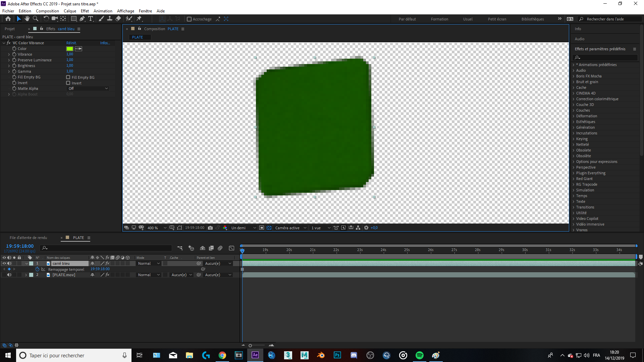Open the Un demi resolution dropdown
Viewport: 644px width, 362px height.
click(244, 228)
